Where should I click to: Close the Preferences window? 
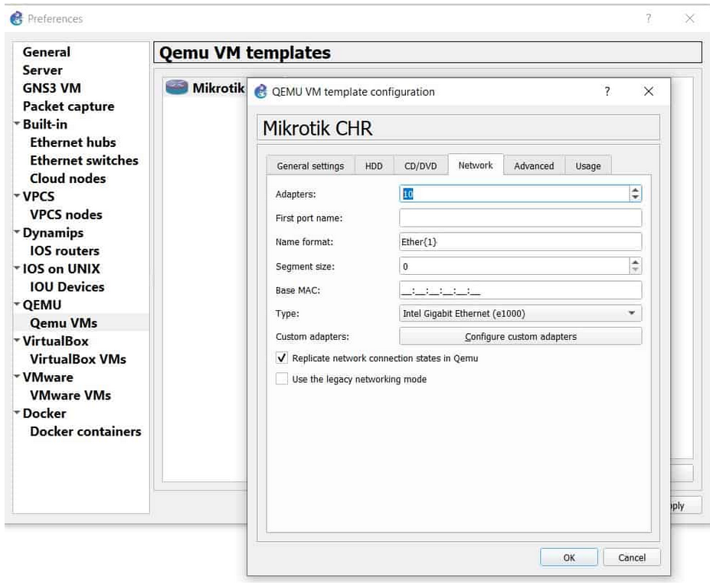[689, 18]
